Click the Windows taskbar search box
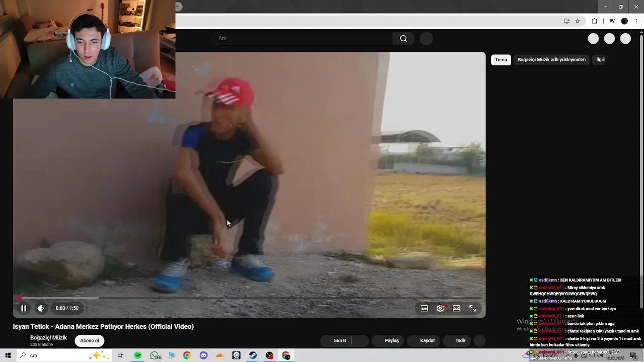The width and height of the screenshot is (644, 362). (x=64, y=355)
